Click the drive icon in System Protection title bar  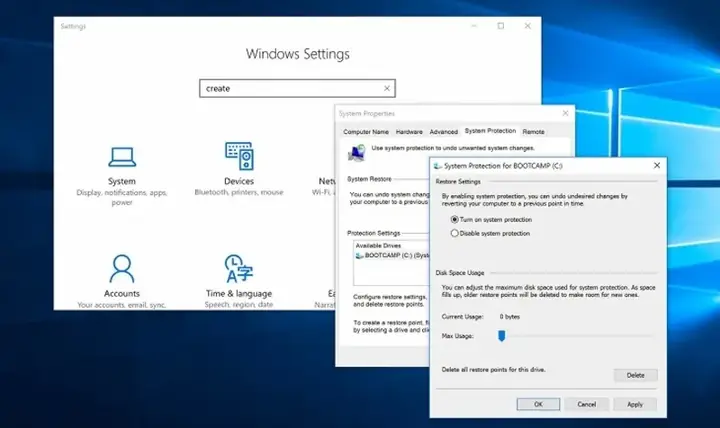438,166
